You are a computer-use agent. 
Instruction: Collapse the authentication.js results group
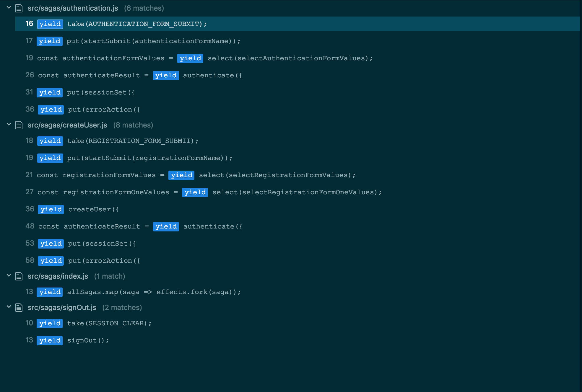[x=8, y=8]
